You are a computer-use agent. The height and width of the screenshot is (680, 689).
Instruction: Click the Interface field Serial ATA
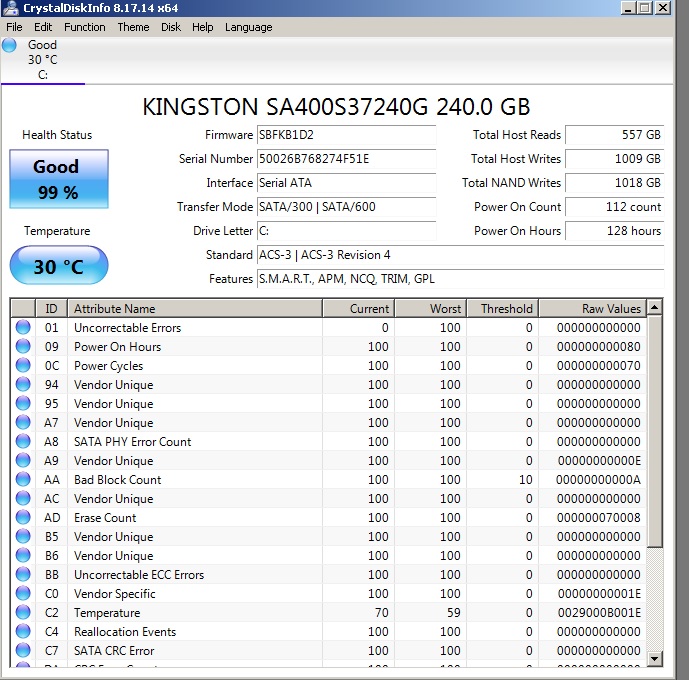(346, 183)
